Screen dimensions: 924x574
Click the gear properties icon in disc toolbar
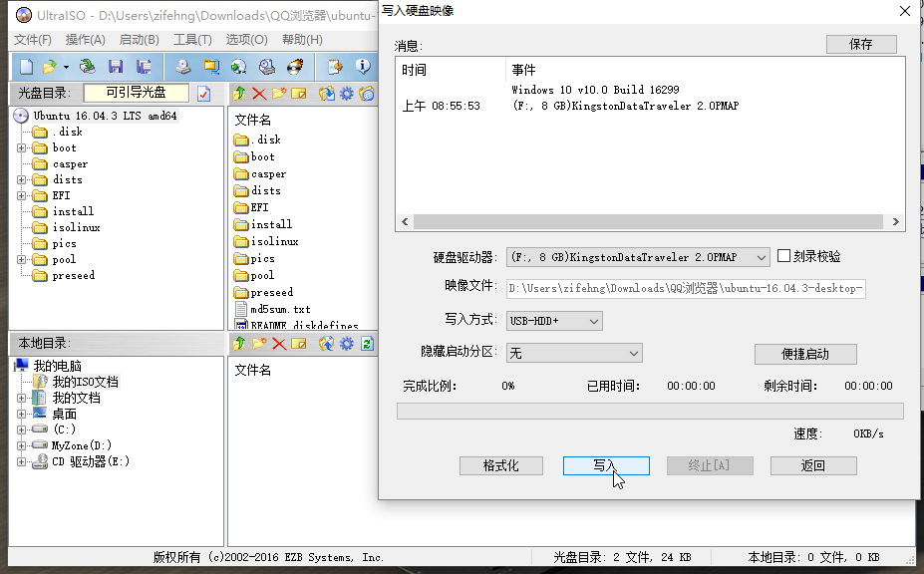click(347, 94)
